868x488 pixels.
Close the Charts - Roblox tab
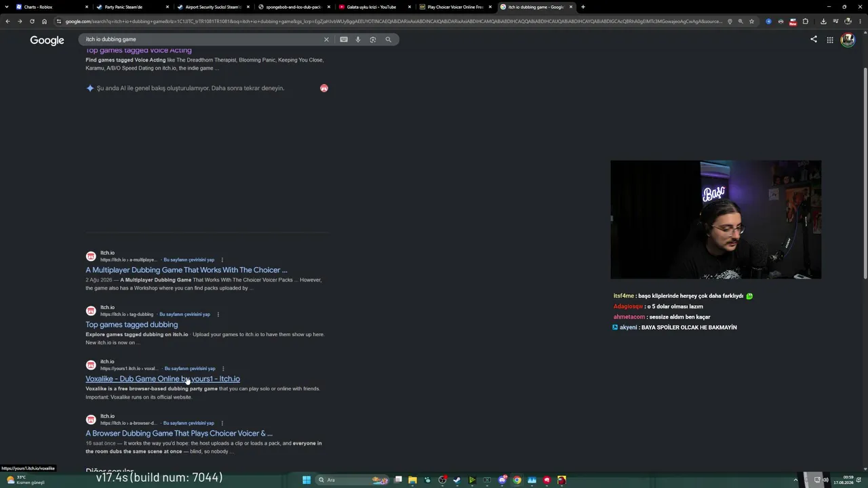click(87, 7)
